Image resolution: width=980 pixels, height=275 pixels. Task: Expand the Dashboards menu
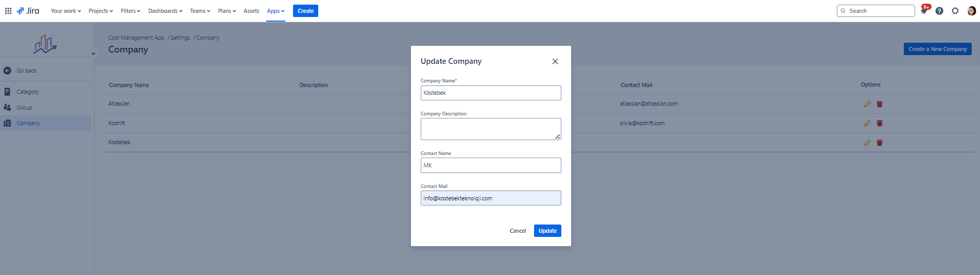coord(165,11)
